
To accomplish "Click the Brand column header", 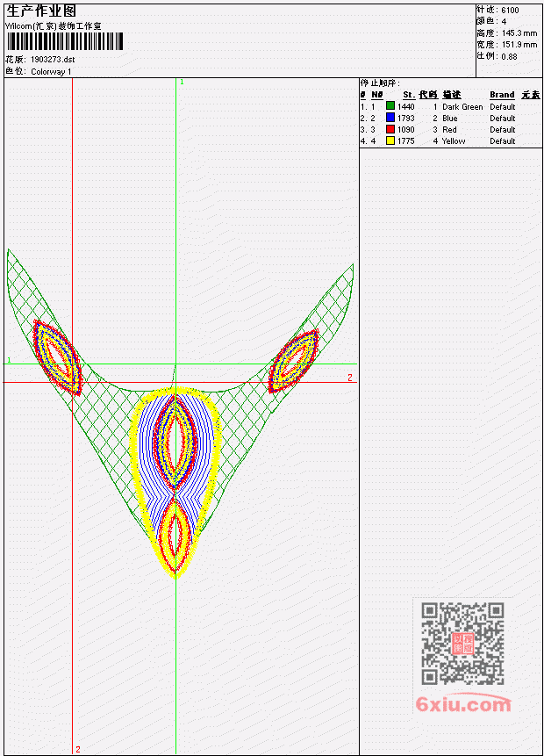I will (502, 95).
